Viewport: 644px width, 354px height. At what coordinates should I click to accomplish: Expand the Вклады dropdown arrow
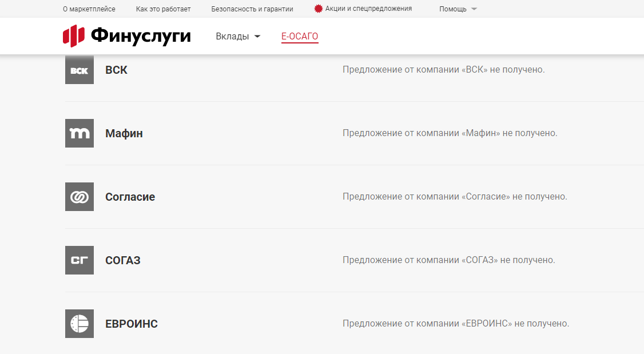[x=257, y=37]
